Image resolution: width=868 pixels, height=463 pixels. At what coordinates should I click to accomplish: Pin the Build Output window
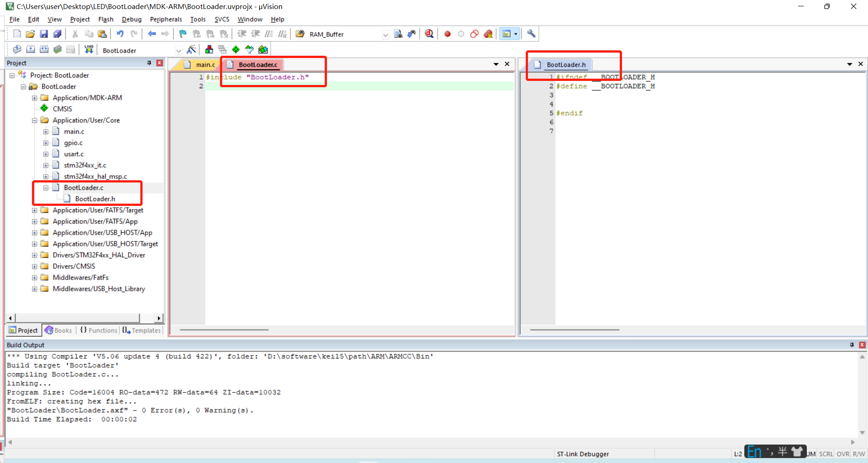point(852,345)
